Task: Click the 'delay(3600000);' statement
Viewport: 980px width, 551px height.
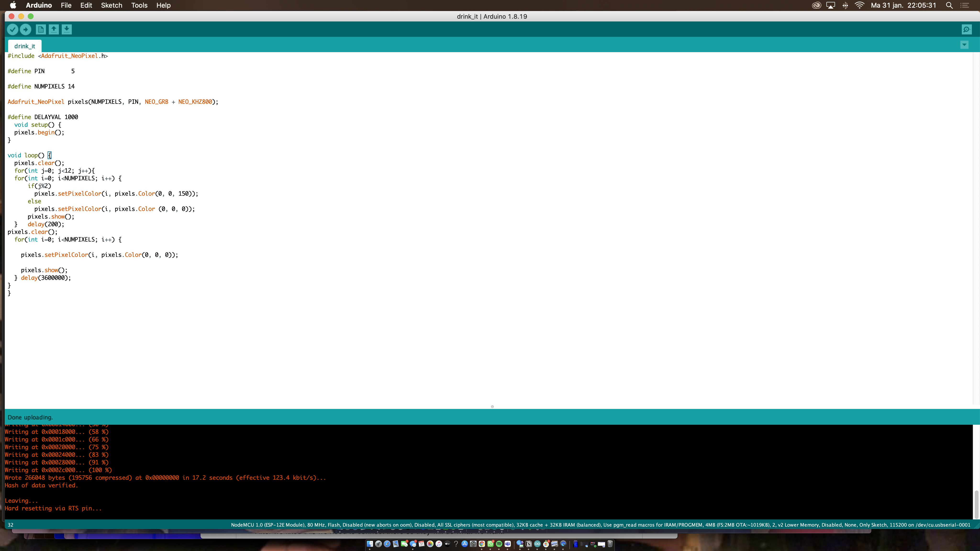Action: click(46, 278)
